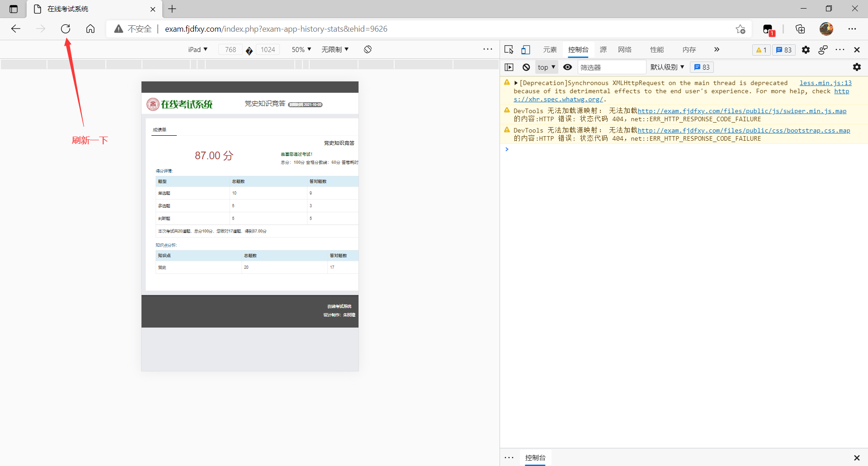Open the swiper.min.js.map link
Screen dimensions: 868x466
pyautogui.click(x=742, y=111)
